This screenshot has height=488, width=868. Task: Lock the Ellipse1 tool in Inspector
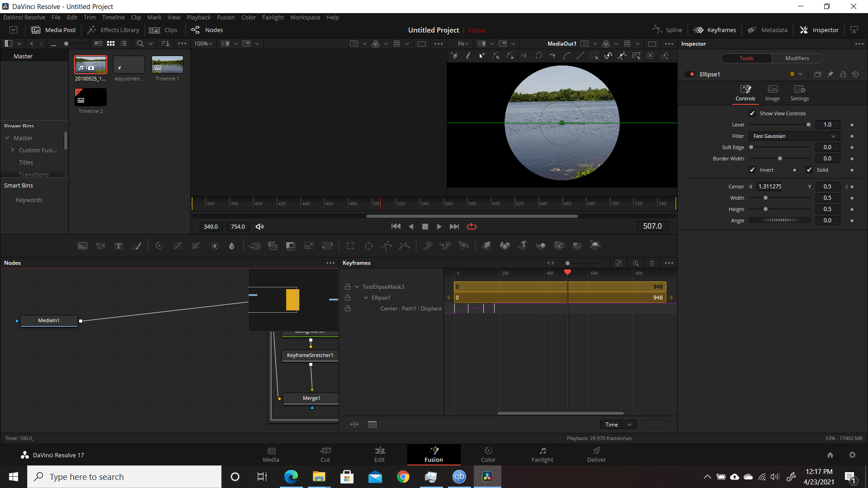point(843,74)
